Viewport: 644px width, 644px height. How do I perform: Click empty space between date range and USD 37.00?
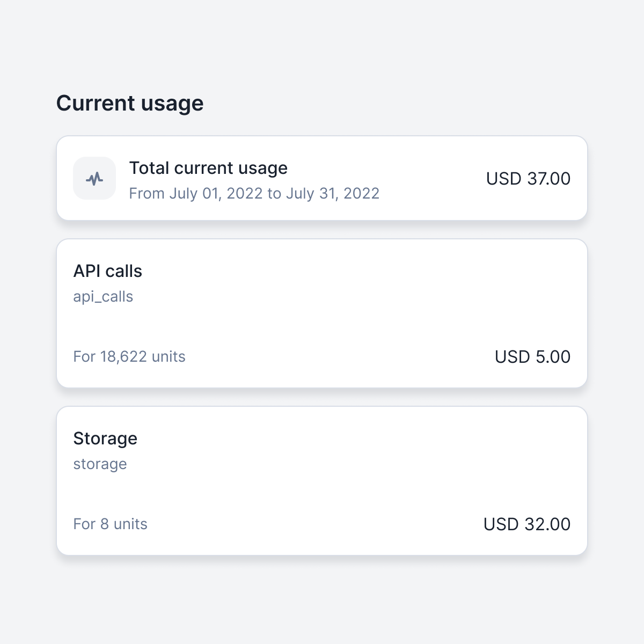(429, 185)
